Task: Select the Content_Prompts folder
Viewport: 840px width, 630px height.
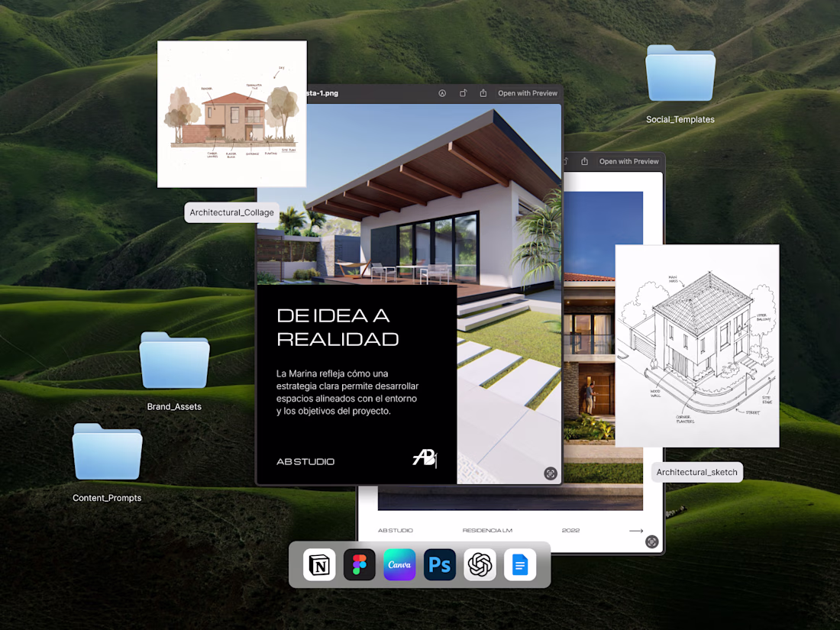Action: click(107, 451)
